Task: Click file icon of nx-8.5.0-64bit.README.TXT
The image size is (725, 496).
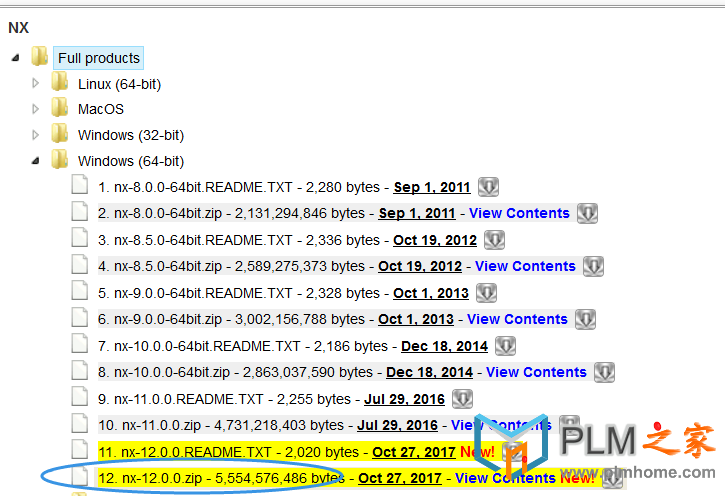Action: coord(80,238)
